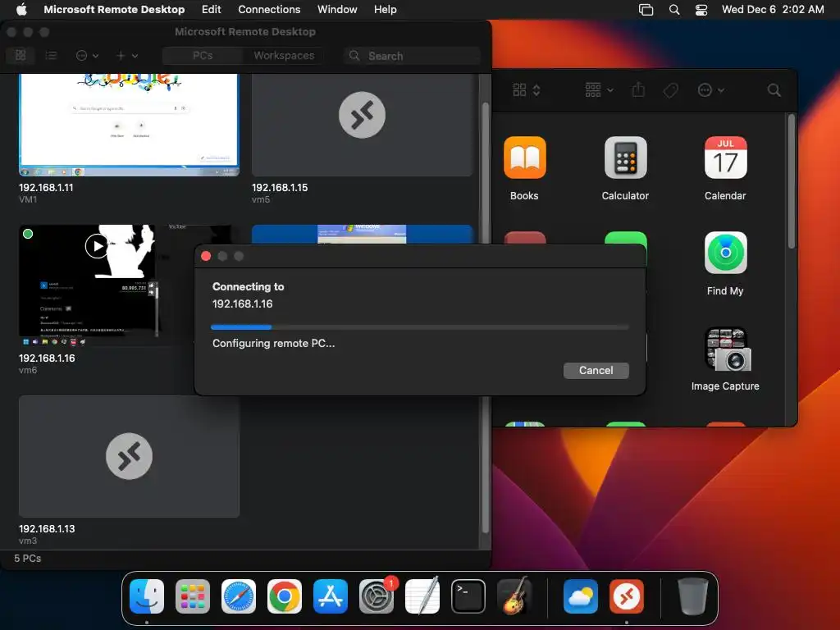Image resolution: width=840 pixels, height=630 pixels.
Task: Open the Weather app from the Dock
Action: click(x=581, y=596)
